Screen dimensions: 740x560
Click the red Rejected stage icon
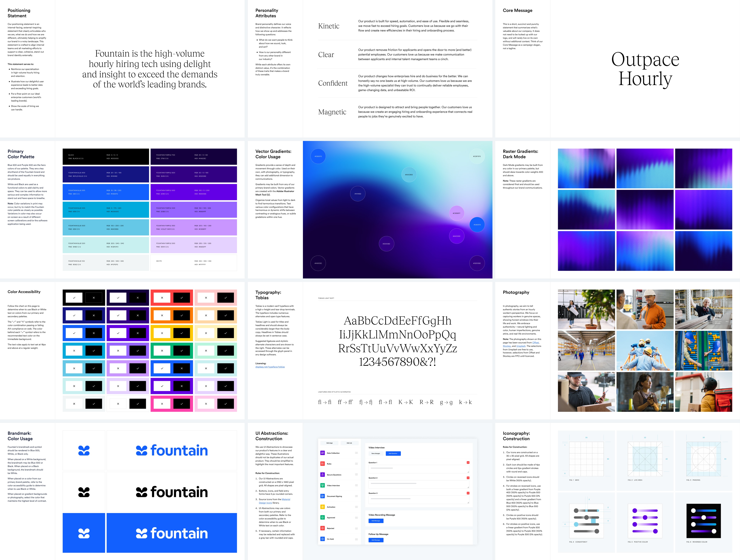coord(322,528)
